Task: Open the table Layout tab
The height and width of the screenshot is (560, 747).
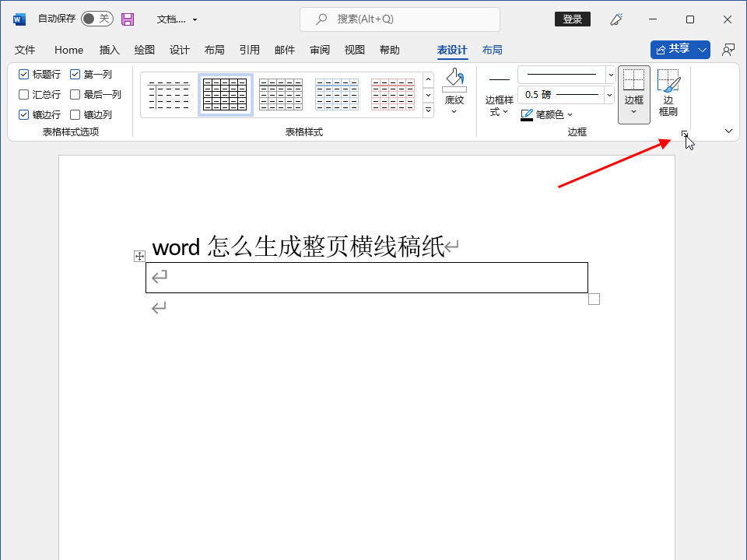Action: pyautogui.click(x=492, y=50)
